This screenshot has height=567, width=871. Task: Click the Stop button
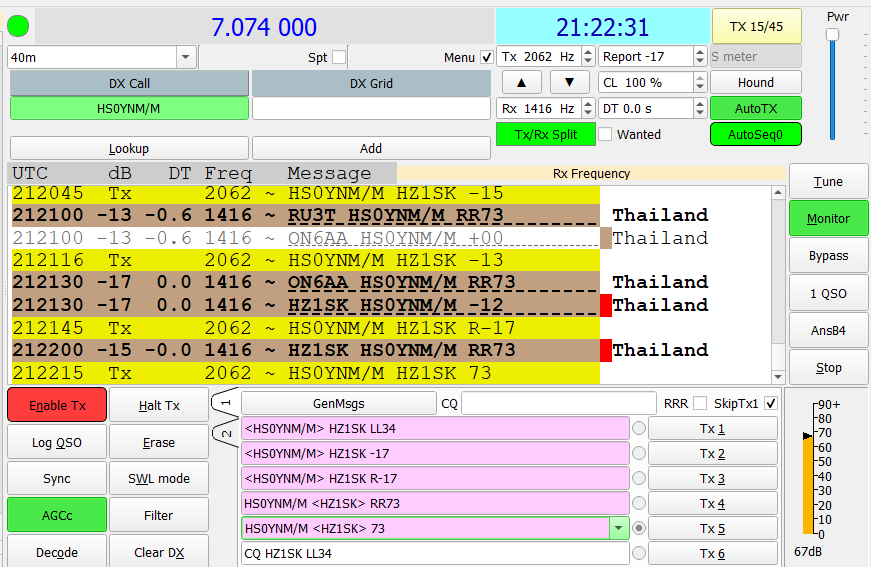[x=828, y=368]
